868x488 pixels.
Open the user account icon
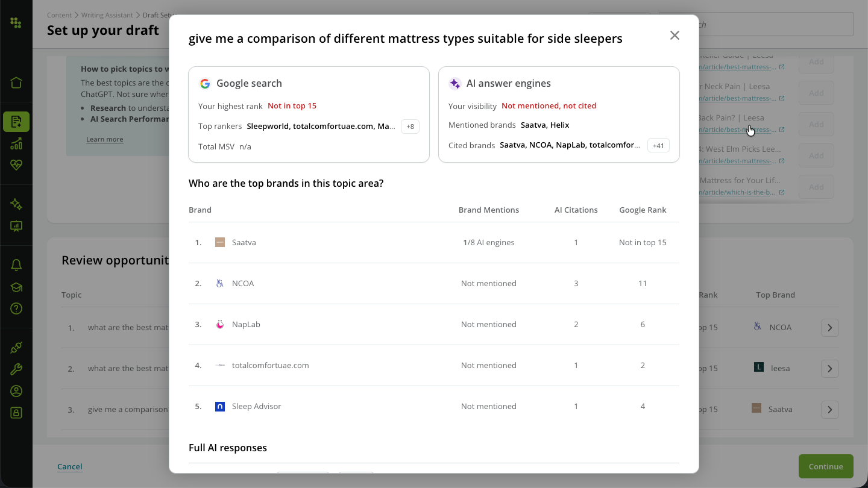(x=16, y=391)
